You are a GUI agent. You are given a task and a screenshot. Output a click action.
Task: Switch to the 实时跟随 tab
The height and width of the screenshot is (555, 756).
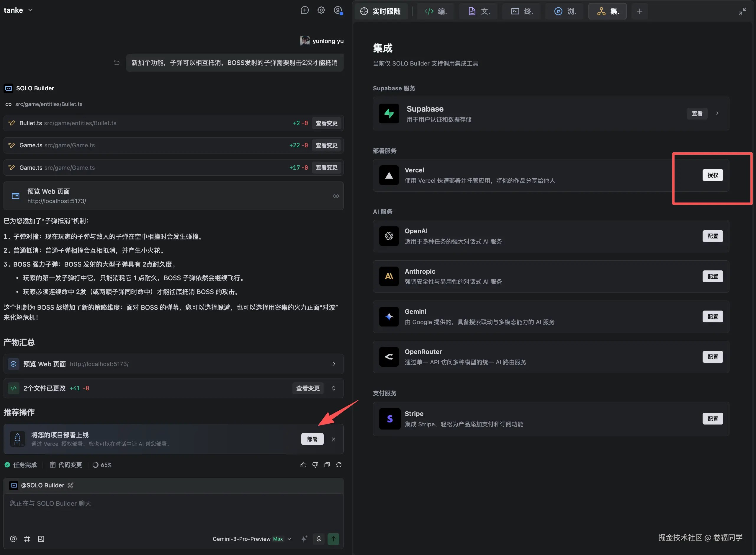pos(381,12)
